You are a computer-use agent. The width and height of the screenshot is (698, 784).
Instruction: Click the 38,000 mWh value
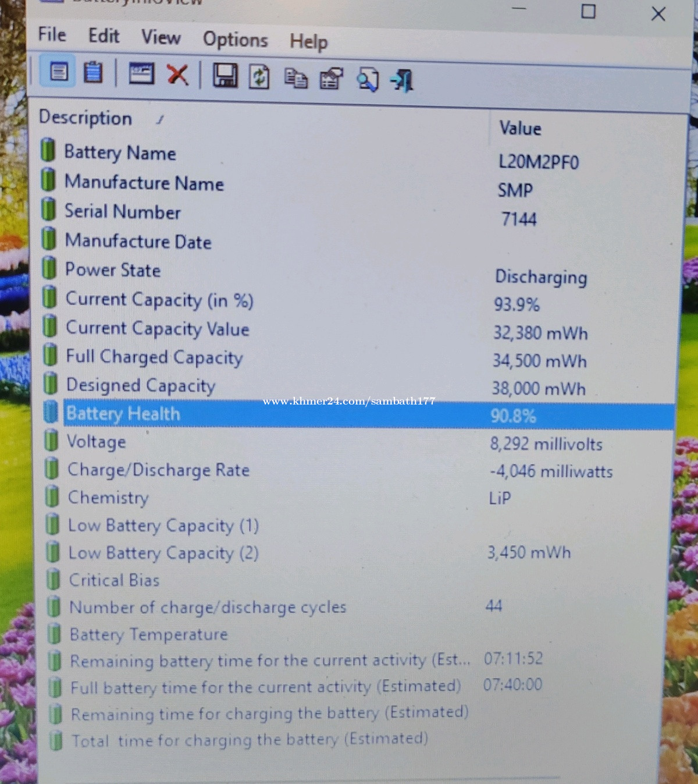click(x=539, y=388)
